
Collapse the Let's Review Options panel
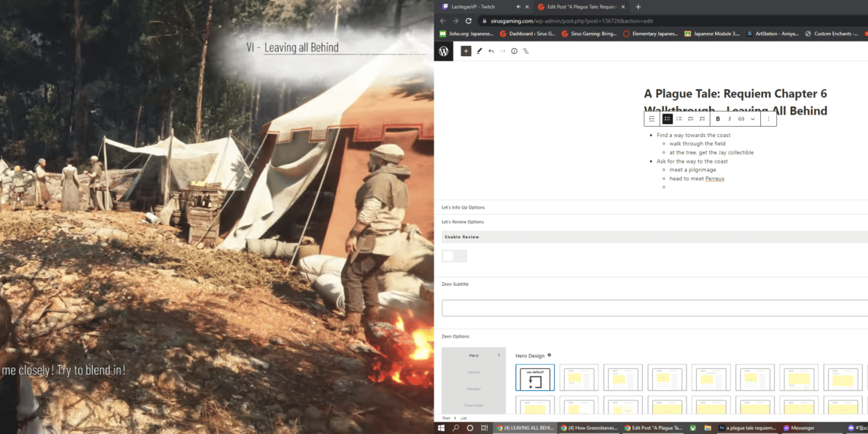651,222
